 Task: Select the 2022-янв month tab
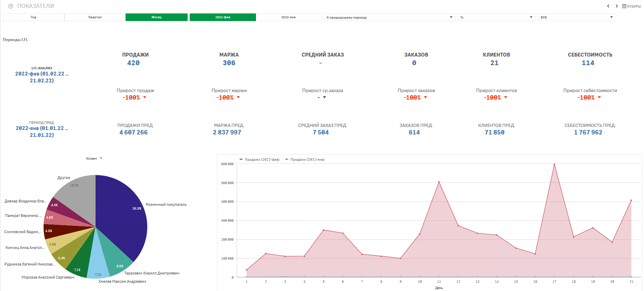pos(288,17)
